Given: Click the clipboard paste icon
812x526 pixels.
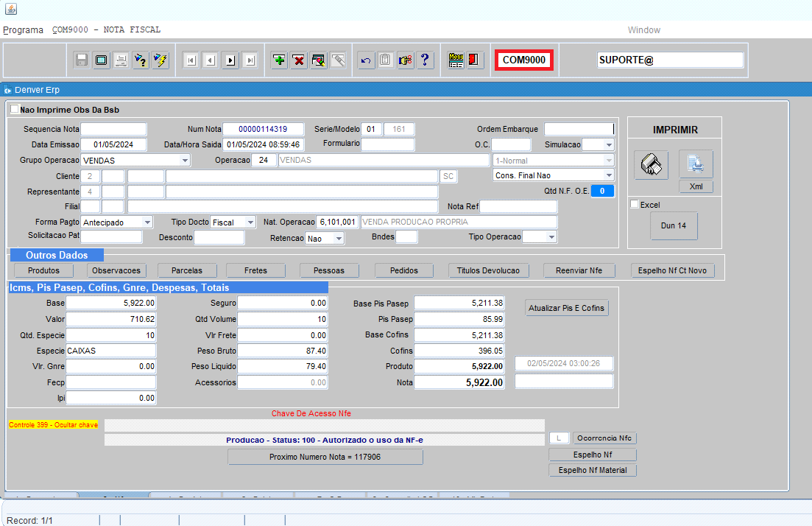Looking at the screenshot, I should click(x=385, y=60).
